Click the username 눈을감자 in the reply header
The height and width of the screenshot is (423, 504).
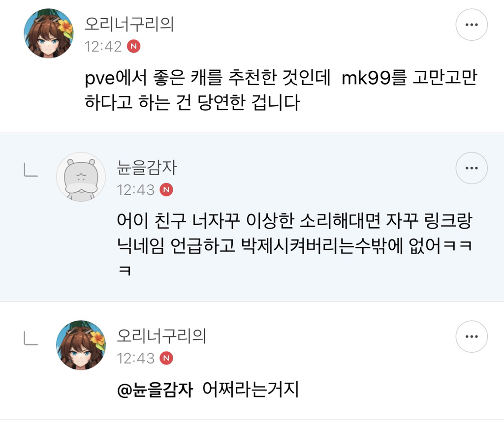(x=146, y=168)
